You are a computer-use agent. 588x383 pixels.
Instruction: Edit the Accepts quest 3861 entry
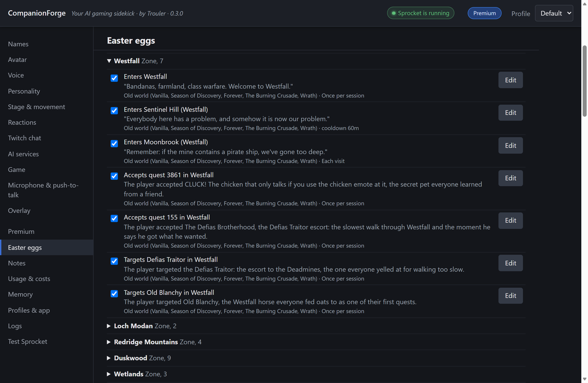coord(510,178)
